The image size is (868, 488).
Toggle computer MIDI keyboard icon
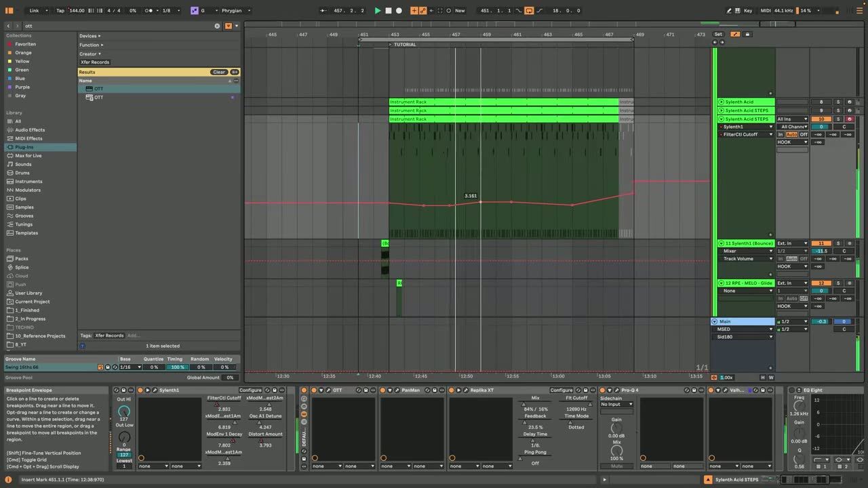[x=738, y=11]
